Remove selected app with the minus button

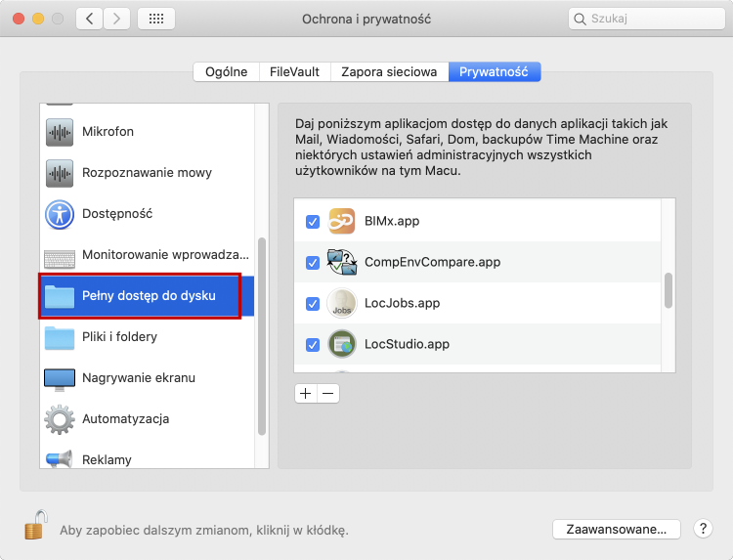[x=328, y=394]
